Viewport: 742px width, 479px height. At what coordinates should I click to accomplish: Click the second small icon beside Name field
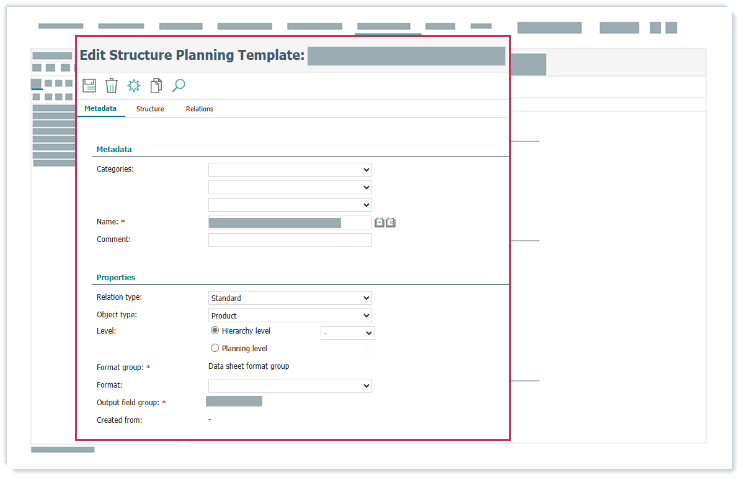point(391,222)
